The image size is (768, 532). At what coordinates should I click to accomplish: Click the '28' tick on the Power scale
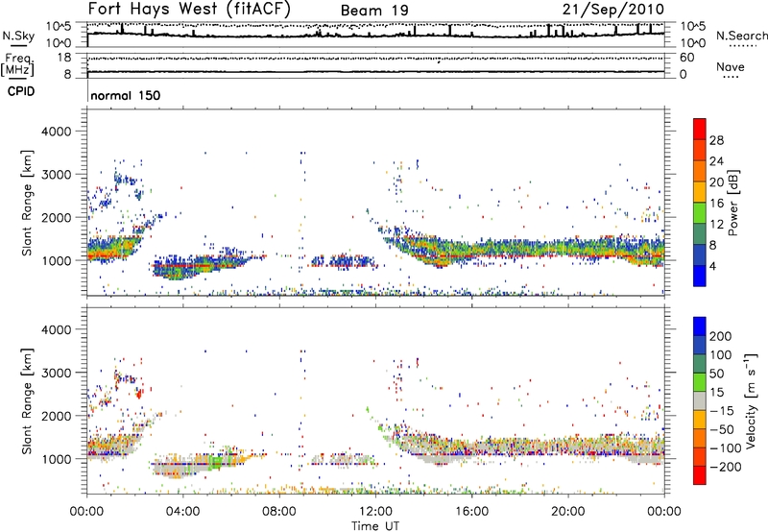[x=716, y=140]
